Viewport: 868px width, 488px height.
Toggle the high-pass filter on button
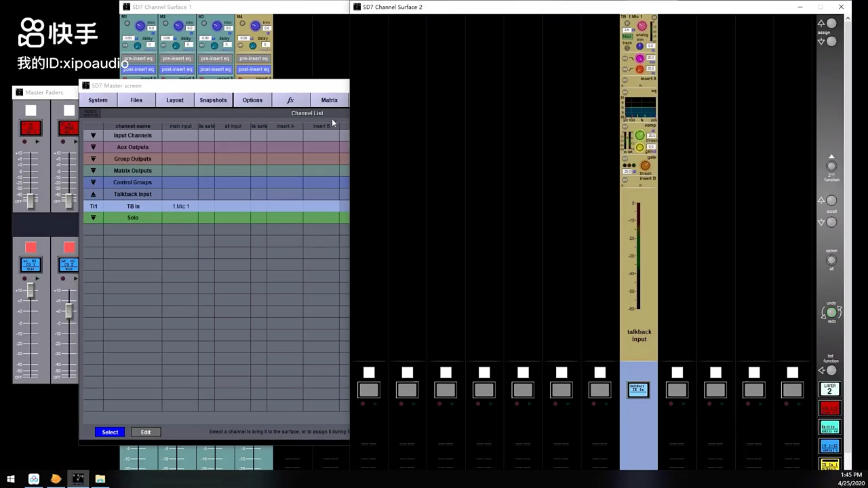[x=625, y=58]
